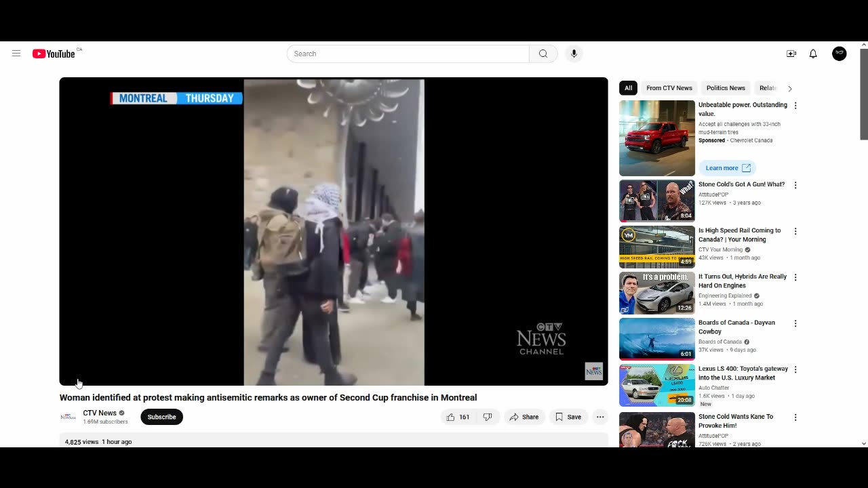Click Learn more on Chevrolet ad
Viewport: 868px width, 488px height.
(x=728, y=168)
